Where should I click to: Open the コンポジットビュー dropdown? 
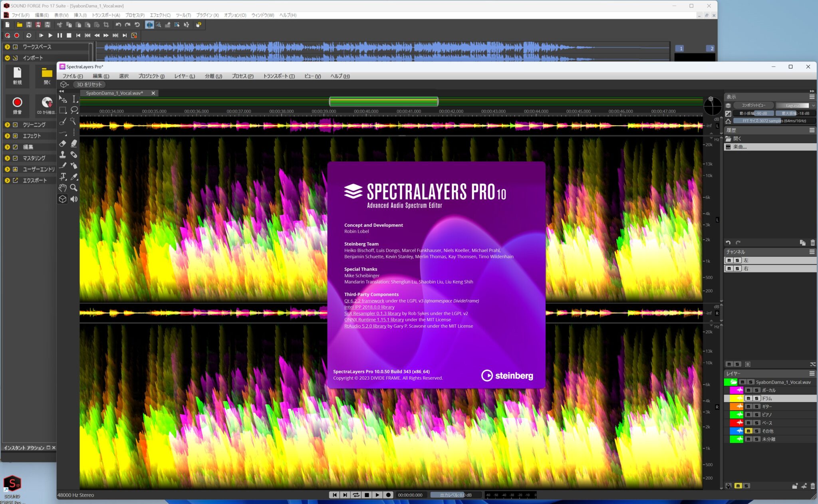(x=753, y=105)
